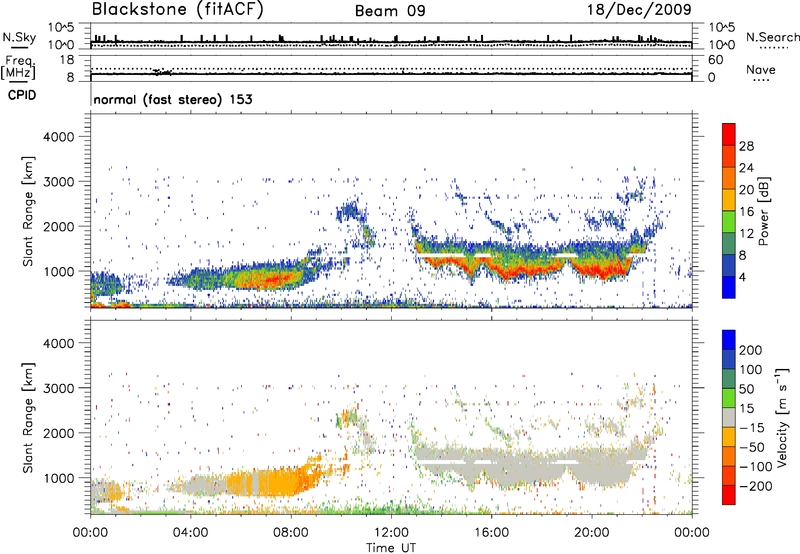The height and width of the screenshot is (554, 800).
Task: Click the 'Nave' legend label
Action: (x=761, y=70)
